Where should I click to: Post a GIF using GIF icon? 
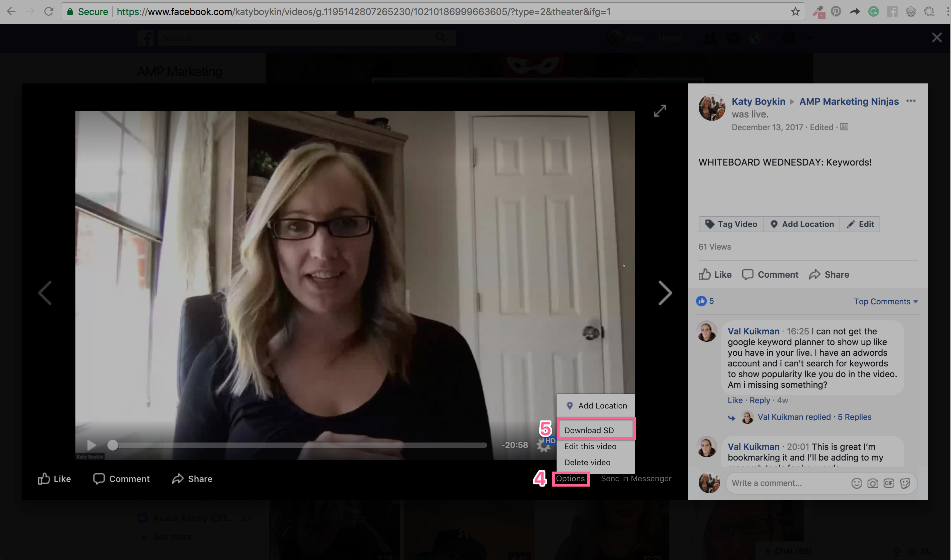click(889, 483)
